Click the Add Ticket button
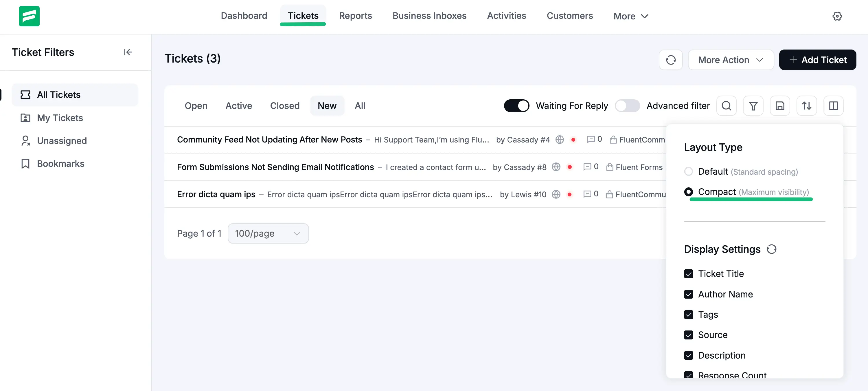Screen dimensions: 868x391 (817, 60)
